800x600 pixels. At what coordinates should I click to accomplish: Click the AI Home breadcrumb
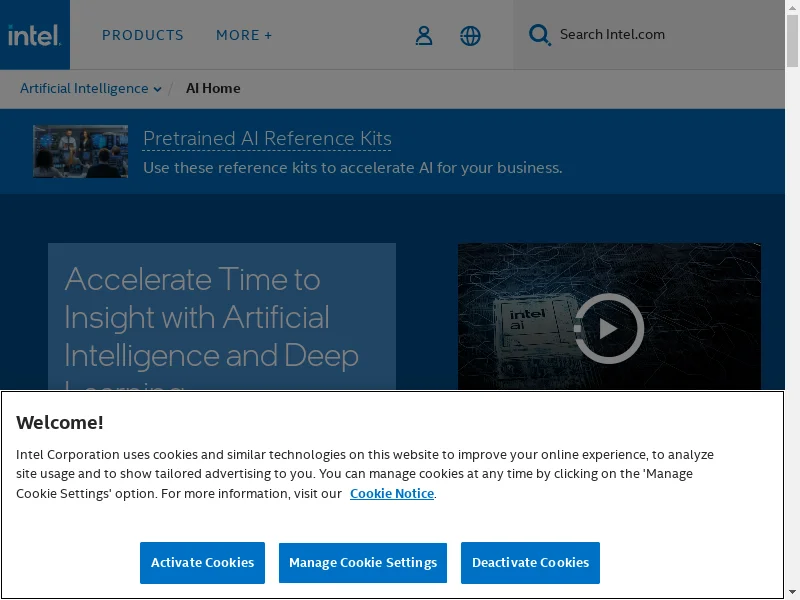pyautogui.click(x=213, y=89)
